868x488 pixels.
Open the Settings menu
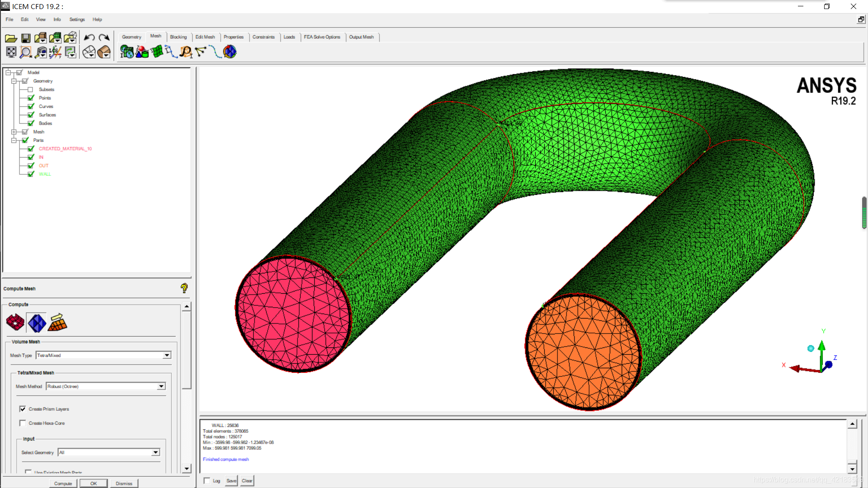[77, 19]
